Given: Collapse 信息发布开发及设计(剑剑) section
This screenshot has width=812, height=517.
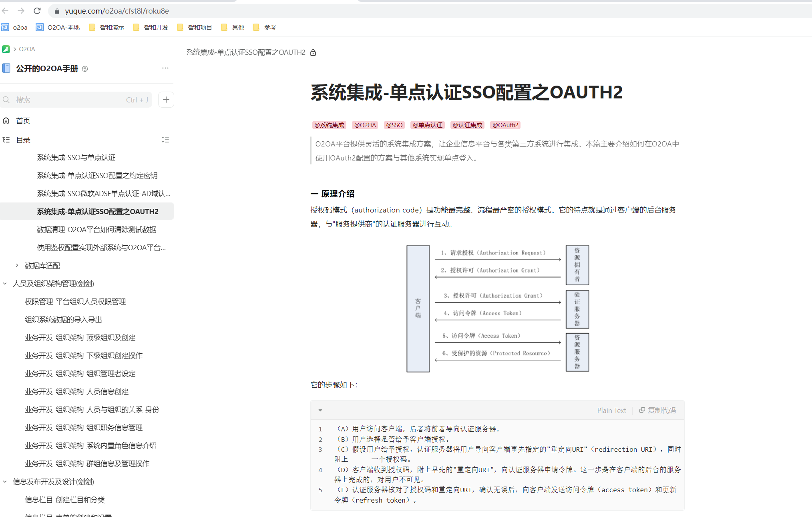Looking at the screenshot, I should click(5, 481).
